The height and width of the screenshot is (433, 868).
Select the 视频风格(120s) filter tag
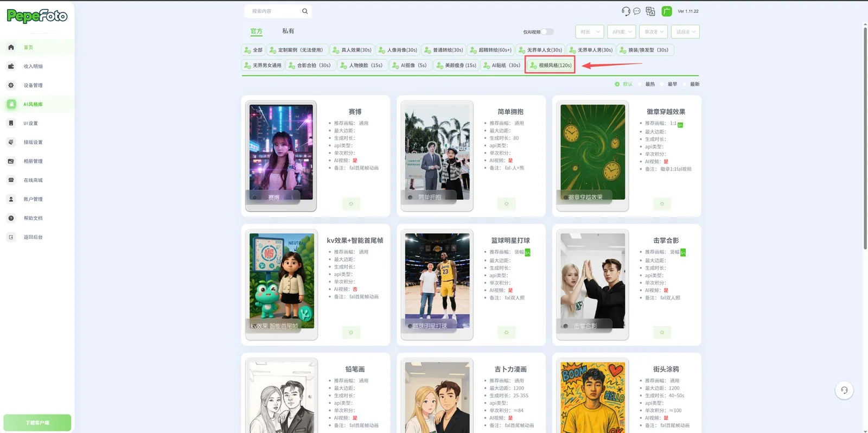(550, 66)
